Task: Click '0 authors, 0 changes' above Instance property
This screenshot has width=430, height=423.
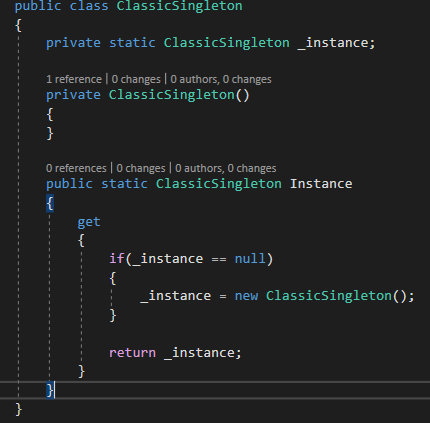Action: tap(226, 168)
